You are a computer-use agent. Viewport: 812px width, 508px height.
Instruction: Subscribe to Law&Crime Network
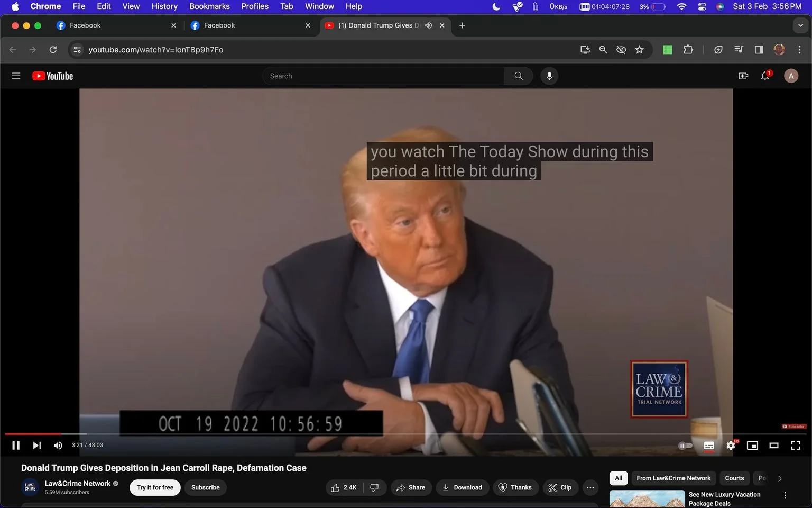click(206, 487)
